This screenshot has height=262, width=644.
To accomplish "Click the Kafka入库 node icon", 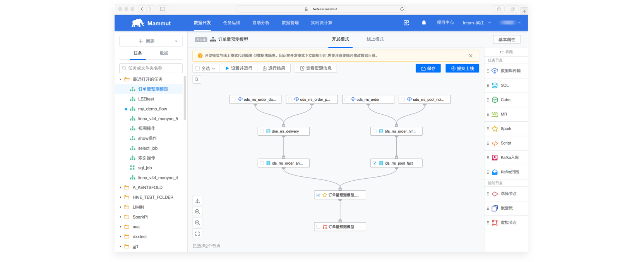I will coord(495,158).
